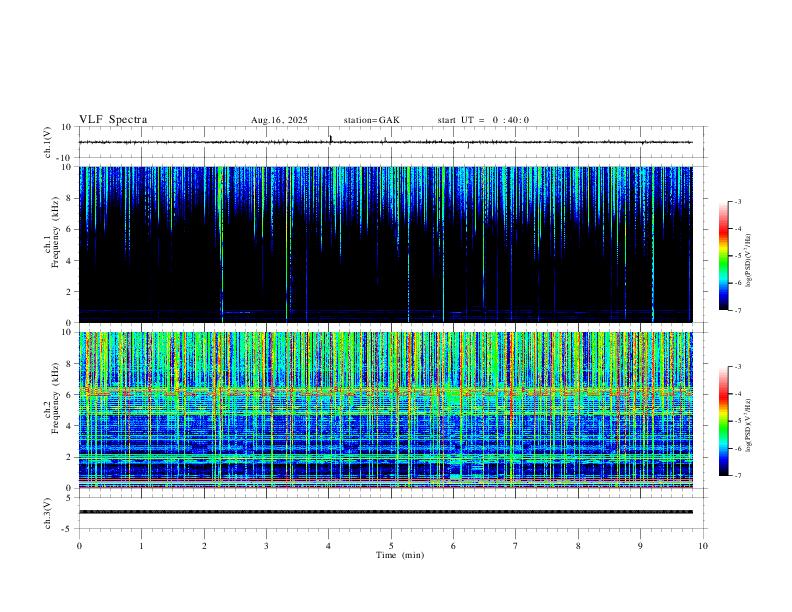
Task: Click the ch.2 colorbar log(PSD) label
Action: pos(749,424)
